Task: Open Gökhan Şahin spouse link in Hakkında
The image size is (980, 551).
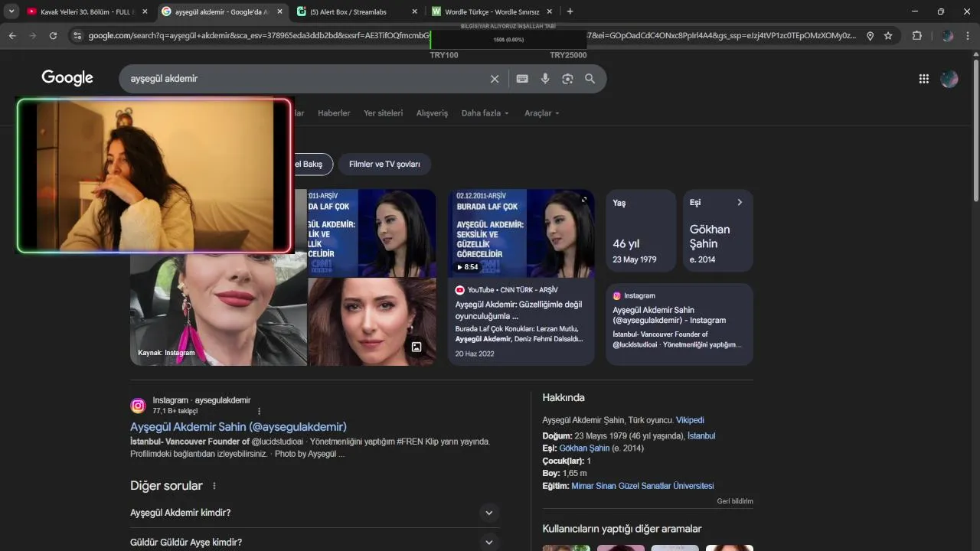Action: 584,448
